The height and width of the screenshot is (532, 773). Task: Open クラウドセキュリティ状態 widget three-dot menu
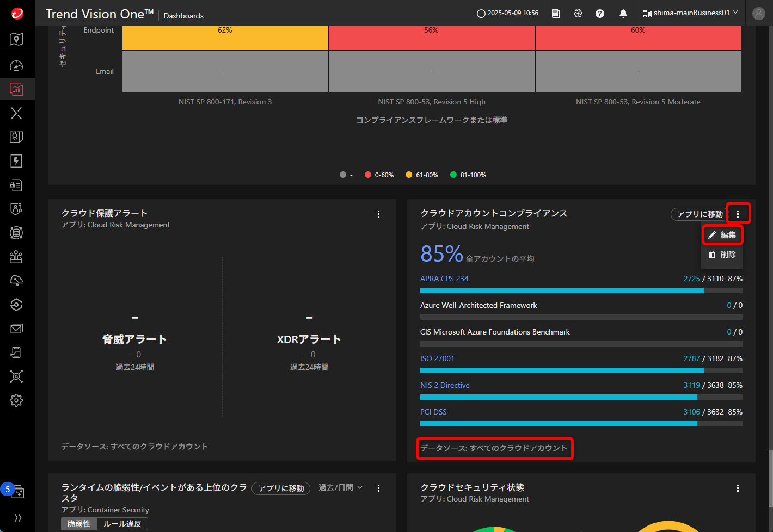[738, 488]
